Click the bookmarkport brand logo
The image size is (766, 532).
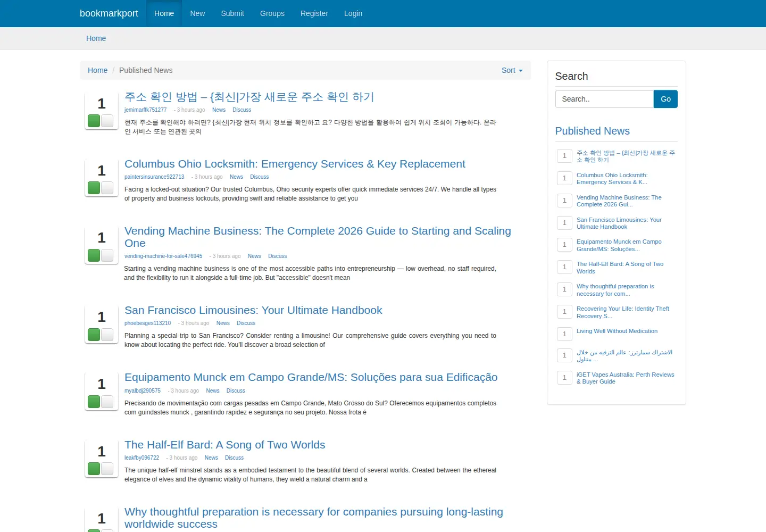[x=109, y=13]
